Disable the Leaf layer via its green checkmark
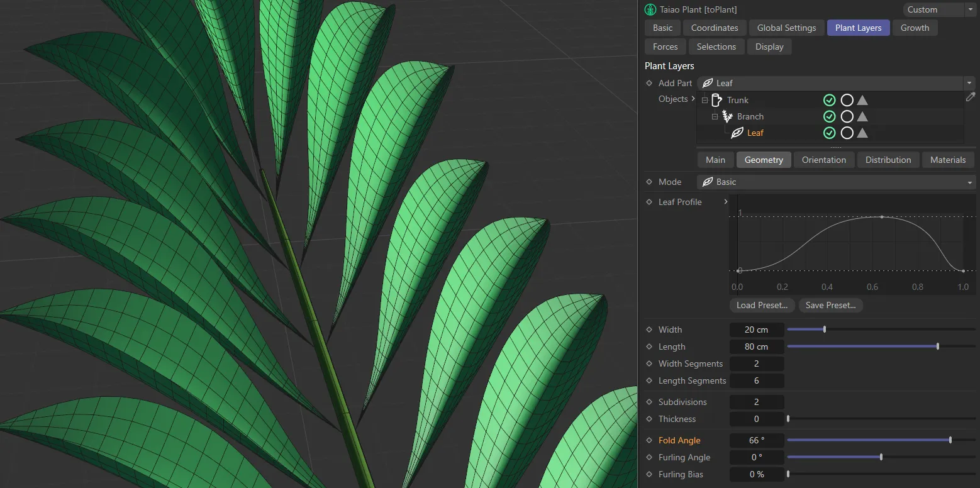This screenshot has height=488, width=980. pyautogui.click(x=829, y=133)
